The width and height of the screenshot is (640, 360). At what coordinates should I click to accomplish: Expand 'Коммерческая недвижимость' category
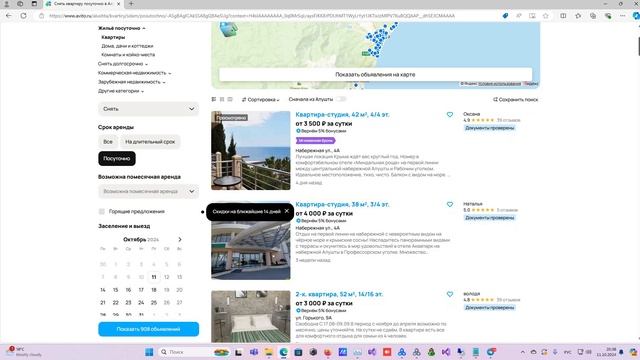135,73
